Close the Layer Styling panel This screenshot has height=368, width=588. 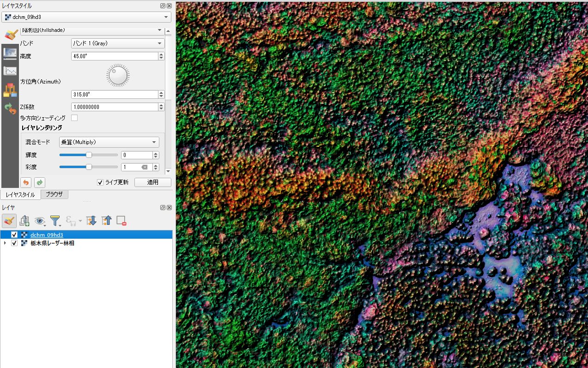click(x=169, y=6)
